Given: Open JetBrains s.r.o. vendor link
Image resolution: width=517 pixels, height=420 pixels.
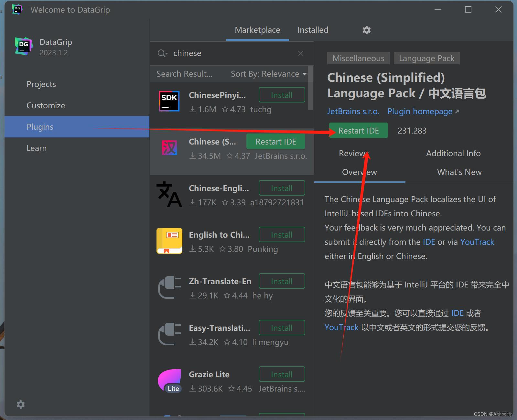Looking at the screenshot, I should [353, 112].
